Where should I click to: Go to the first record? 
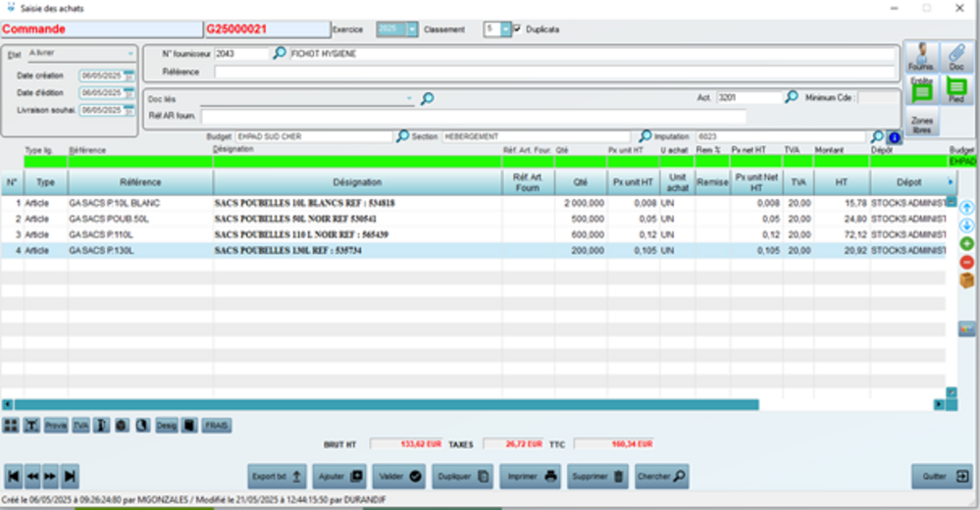point(14,477)
